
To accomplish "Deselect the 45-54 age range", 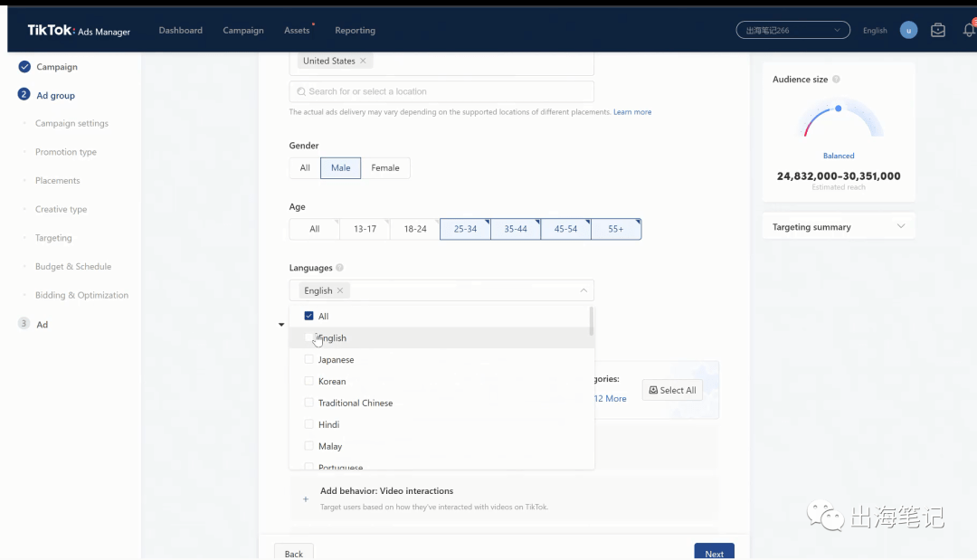I will (x=565, y=229).
